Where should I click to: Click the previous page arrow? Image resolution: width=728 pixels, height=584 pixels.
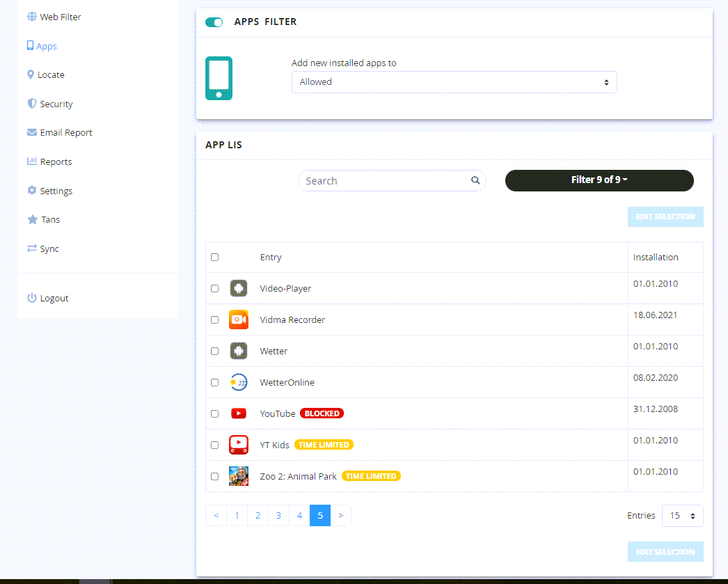tap(216, 515)
